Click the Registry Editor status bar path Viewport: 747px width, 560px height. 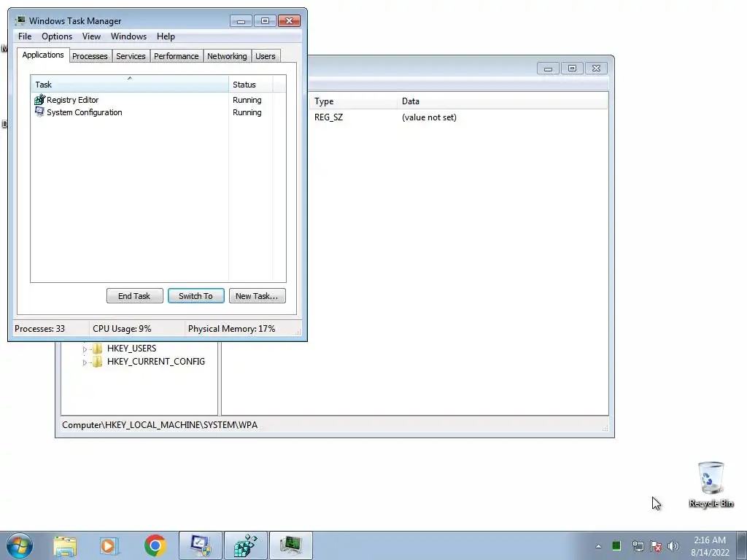click(160, 425)
